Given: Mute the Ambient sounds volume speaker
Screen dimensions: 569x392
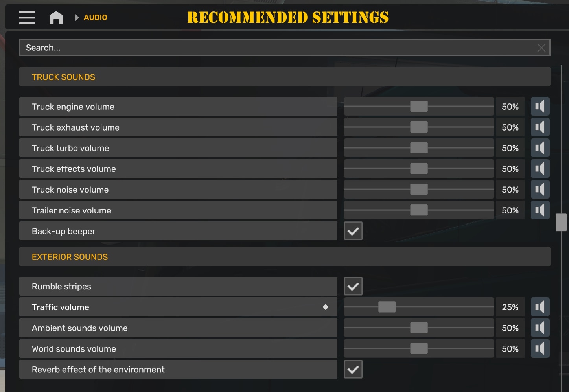Looking at the screenshot, I should [x=540, y=328].
